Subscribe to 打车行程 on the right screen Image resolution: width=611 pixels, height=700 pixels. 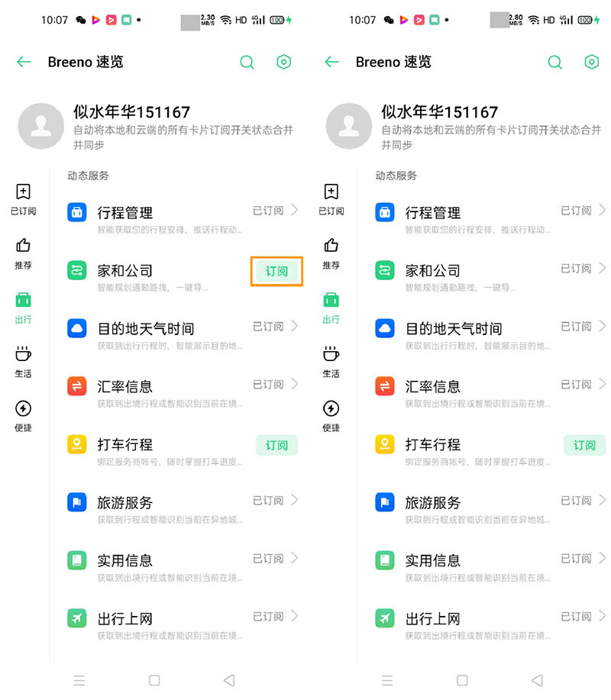pos(584,445)
